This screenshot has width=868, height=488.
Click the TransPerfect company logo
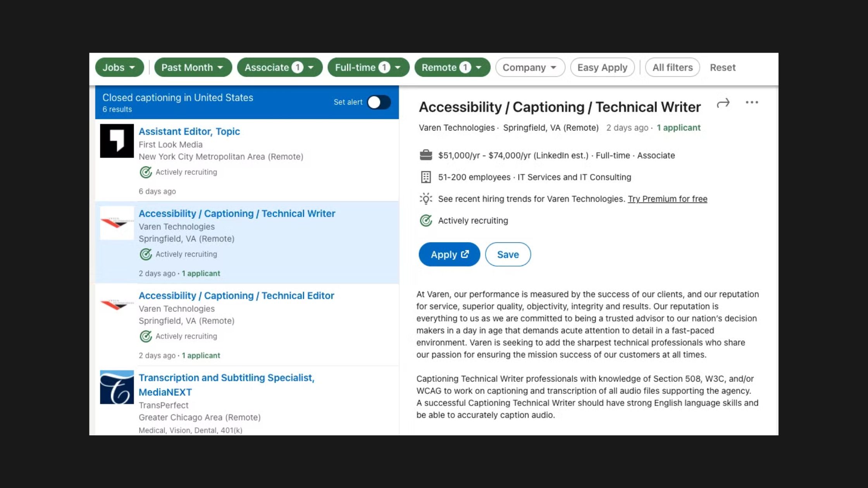point(117,387)
